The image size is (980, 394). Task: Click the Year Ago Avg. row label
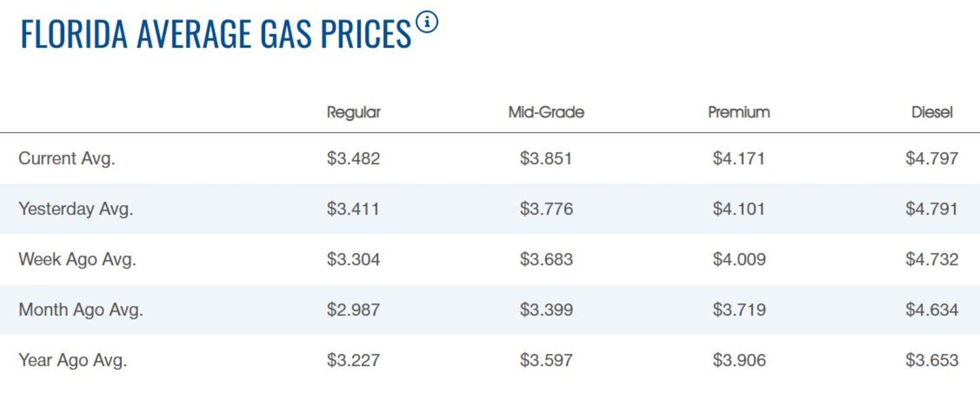72,360
